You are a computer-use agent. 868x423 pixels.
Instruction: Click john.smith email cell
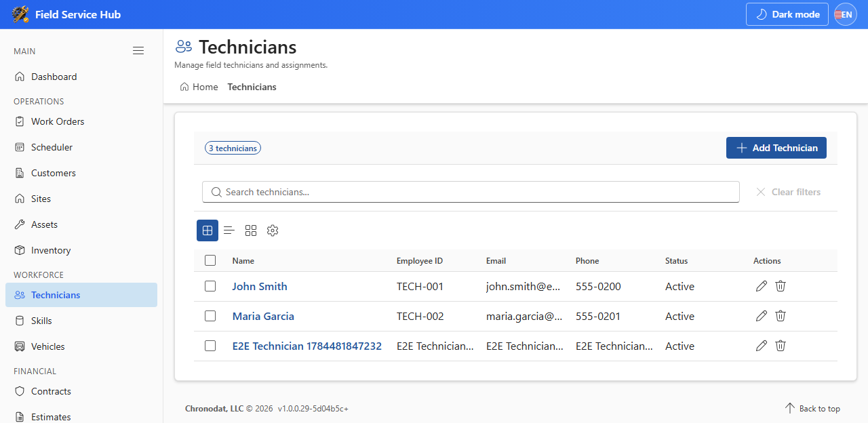524,286
